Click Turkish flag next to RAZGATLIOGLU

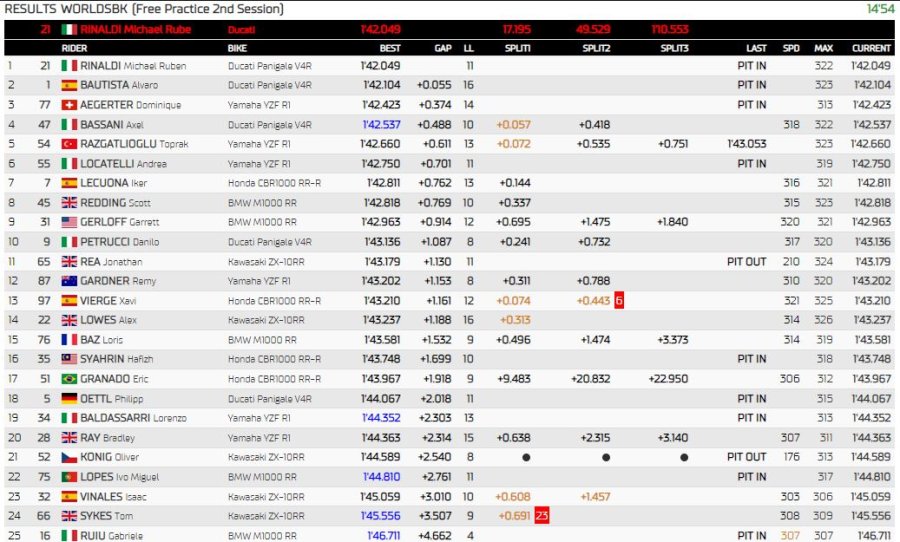tap(69, 144)
